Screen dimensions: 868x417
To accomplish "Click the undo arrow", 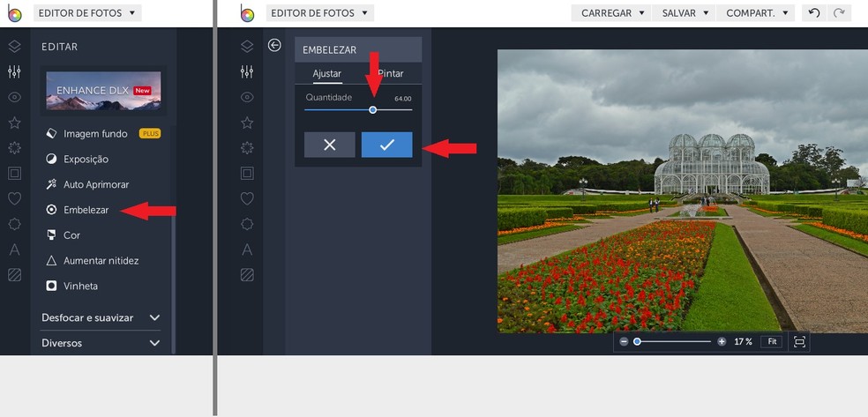I will pyautogui.click(x=813, y=13).
